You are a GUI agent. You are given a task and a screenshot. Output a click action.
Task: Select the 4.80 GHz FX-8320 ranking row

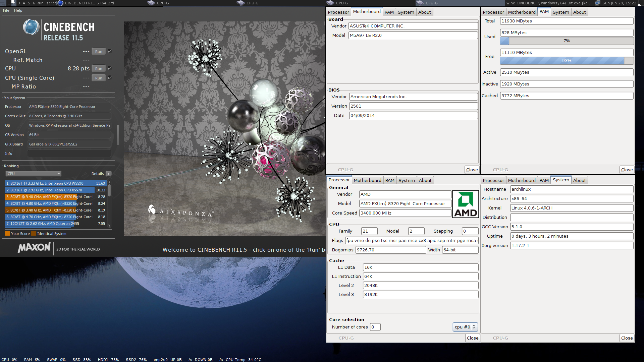click(x=56, y=203)
